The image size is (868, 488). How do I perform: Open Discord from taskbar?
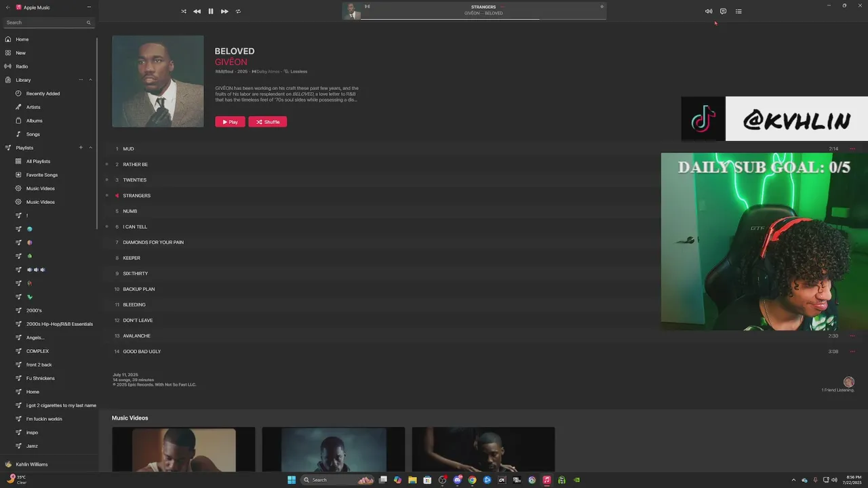(457, 480)
